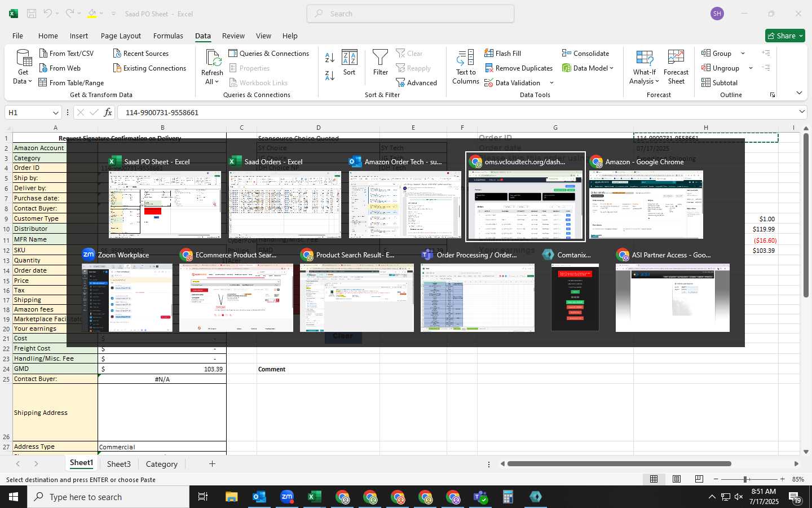Expand Data Validation dropdown arrow
Screen dimensions: 812x508
[551, 83]
